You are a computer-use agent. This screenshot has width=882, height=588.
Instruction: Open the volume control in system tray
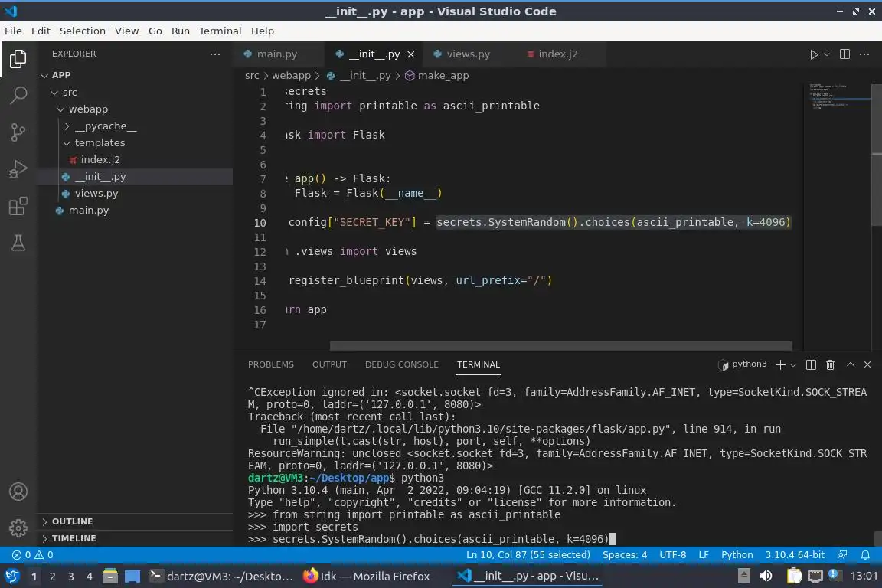766,576
